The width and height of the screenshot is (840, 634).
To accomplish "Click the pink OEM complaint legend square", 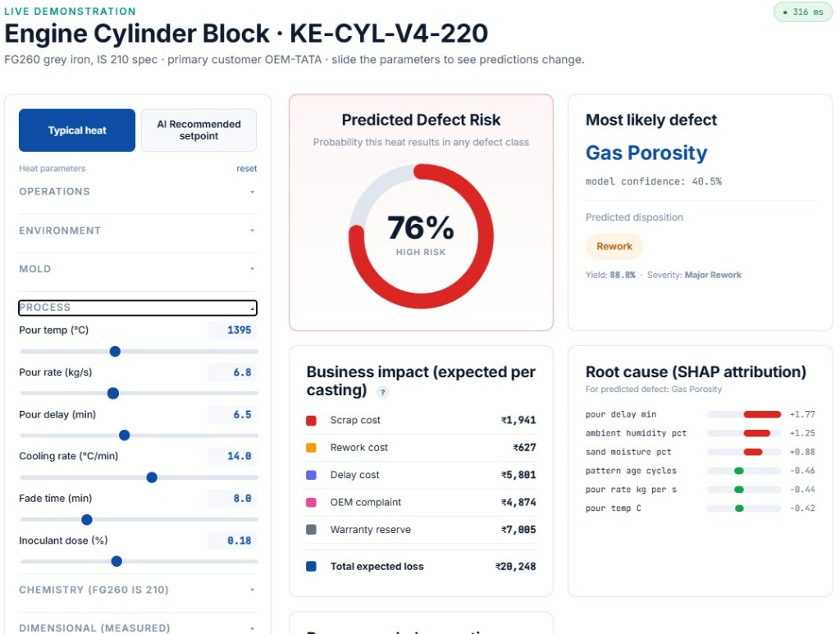I will coord(311,502).
